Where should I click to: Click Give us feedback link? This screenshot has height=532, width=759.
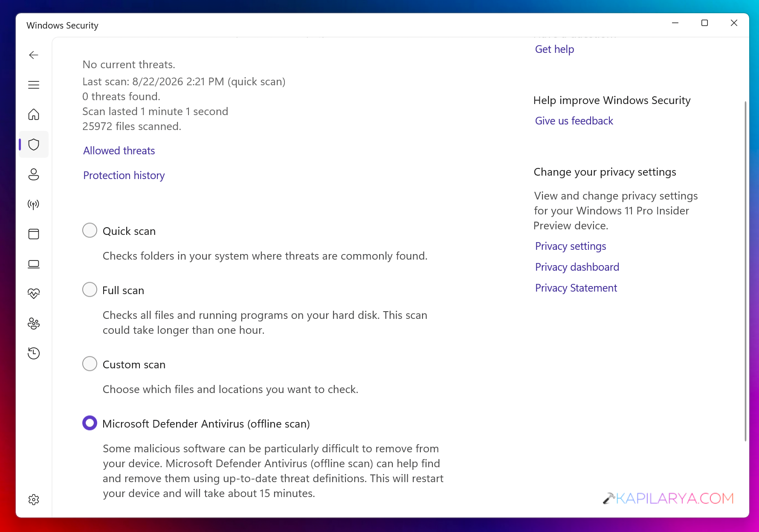tap(574, 121)
